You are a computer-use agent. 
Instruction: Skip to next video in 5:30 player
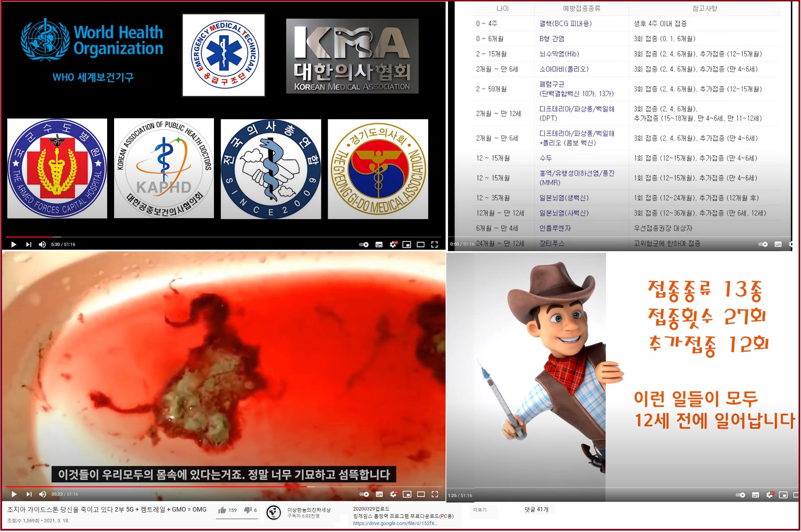[29, 244]
